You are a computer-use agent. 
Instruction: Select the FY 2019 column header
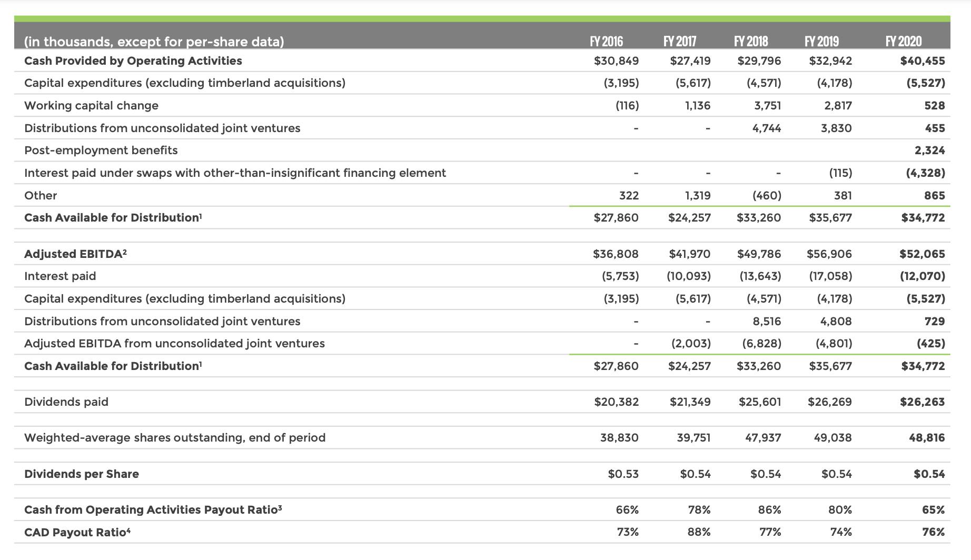coord(821,41)
